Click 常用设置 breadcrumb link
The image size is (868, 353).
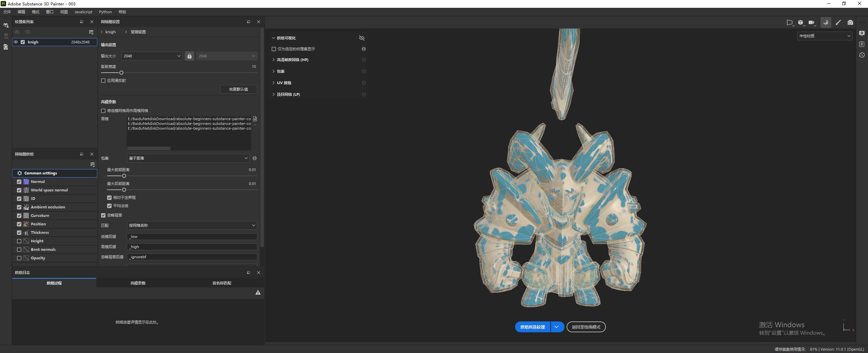click(x=138, y=32)
